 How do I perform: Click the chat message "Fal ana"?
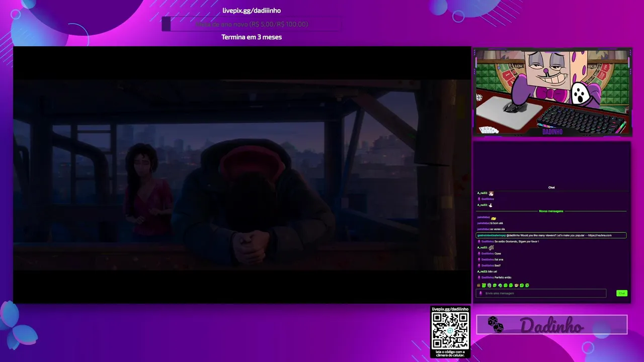[x=499, y=259]
